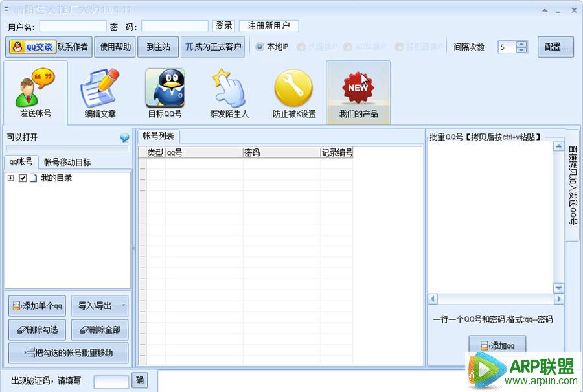583x392 pixels.
Task: Focus the 用户名 input field
Action: (x=73, y=26)
